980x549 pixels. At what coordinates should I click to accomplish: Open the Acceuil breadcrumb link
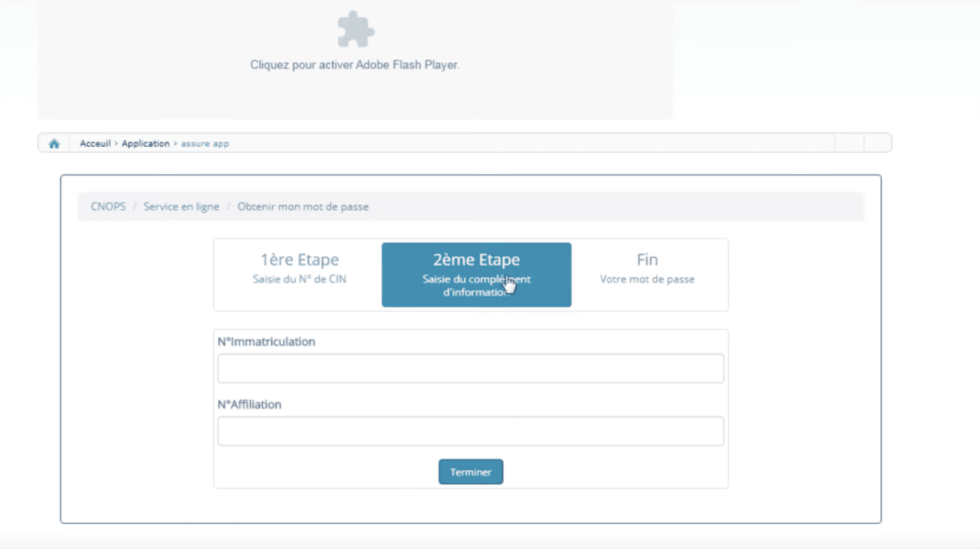click(x=95, y=143)
